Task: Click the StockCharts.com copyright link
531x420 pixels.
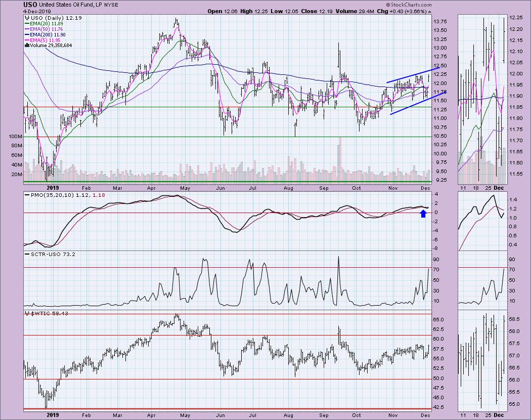Action: [x=409, y=5]
